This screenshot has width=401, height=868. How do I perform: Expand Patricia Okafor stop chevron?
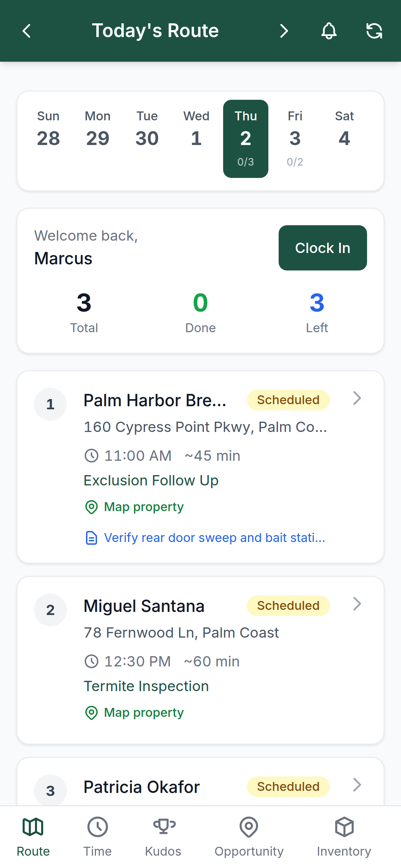[357, 785]
